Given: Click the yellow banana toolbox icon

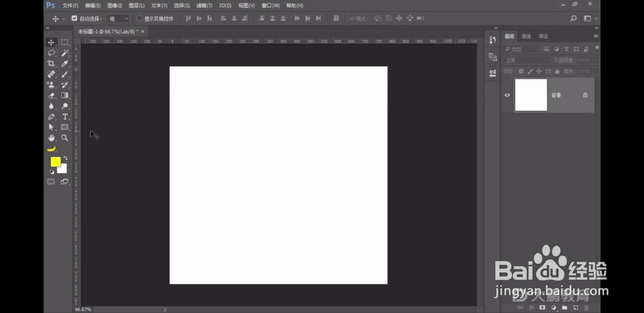Looking at the screenshot, I should (51, 149).
